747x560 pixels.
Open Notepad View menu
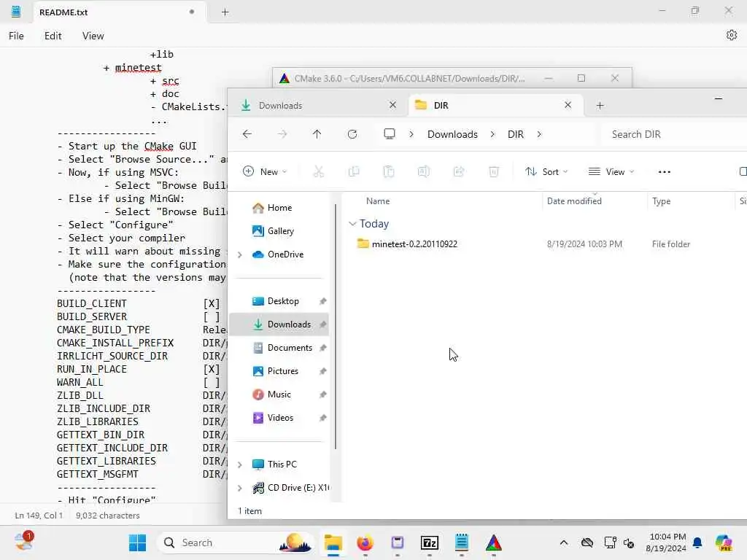click(93, 36)
